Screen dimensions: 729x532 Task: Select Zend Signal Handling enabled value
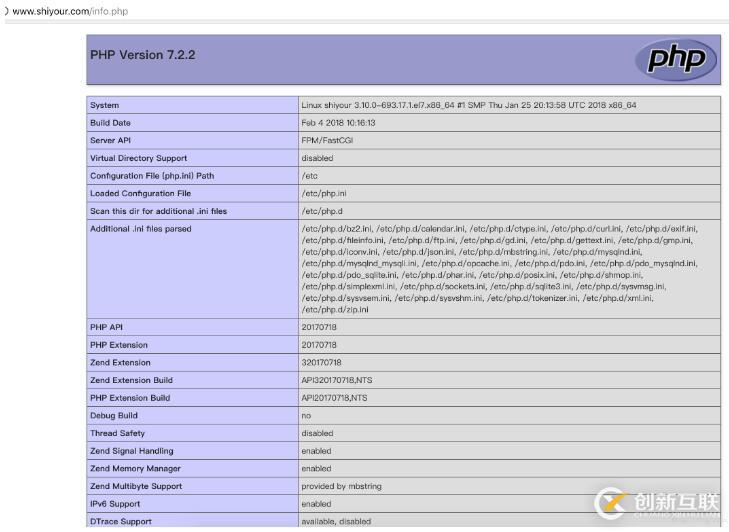point(316,451)
